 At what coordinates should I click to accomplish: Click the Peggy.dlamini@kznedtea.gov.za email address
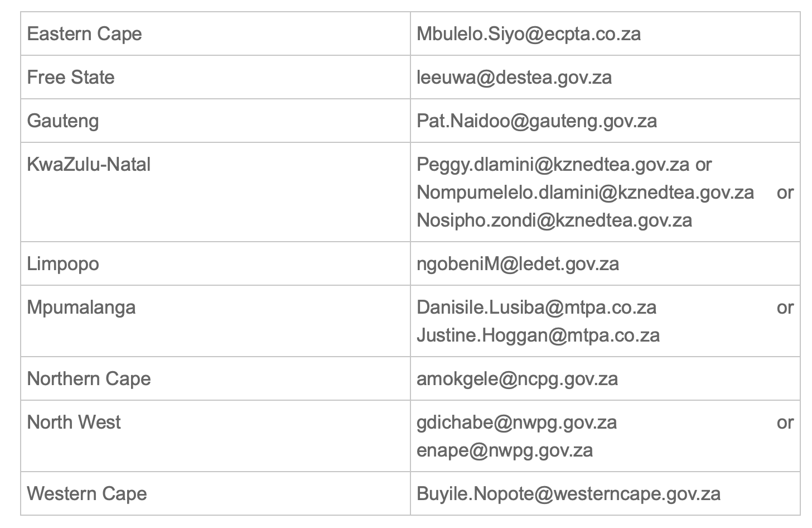553,165
